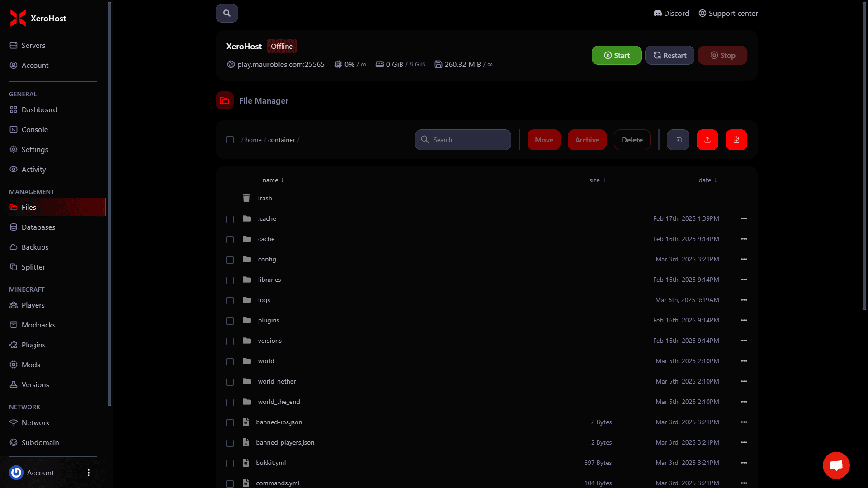Select the Modpacks sidebar icon
The height and width of the screenshot is (488, 868).
(x=14, y=325)
